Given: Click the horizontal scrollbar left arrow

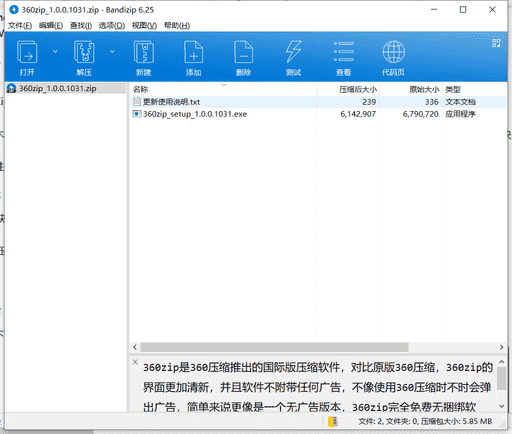Looking at the screenshot, I should tap(135, 347).
